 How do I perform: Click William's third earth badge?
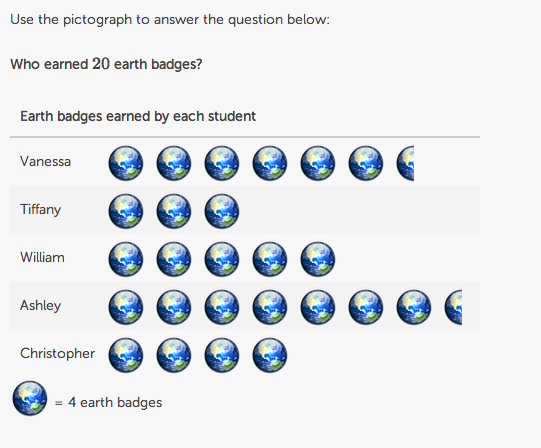[x=222, y=259]
